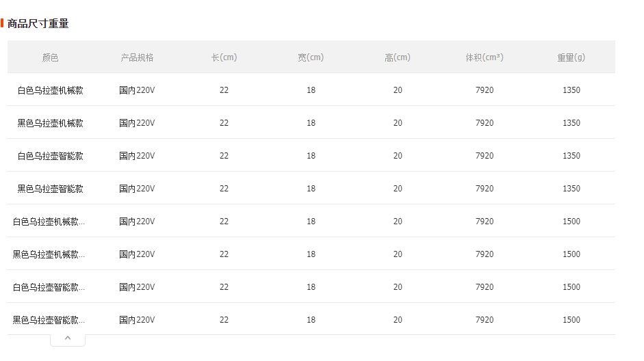Viewport: 644px width, 361px height.
Task: Click the 宽(cm) column header
Action: (x=311, y=57)
